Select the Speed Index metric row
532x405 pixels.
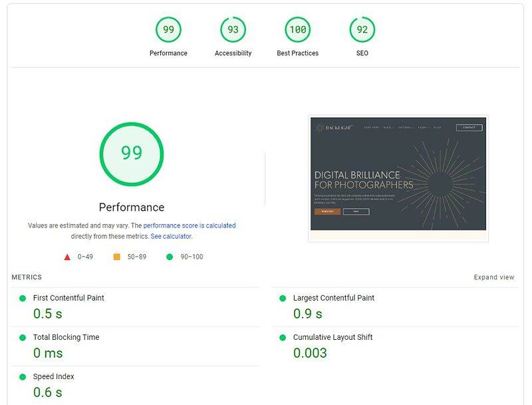coord(53,376)
